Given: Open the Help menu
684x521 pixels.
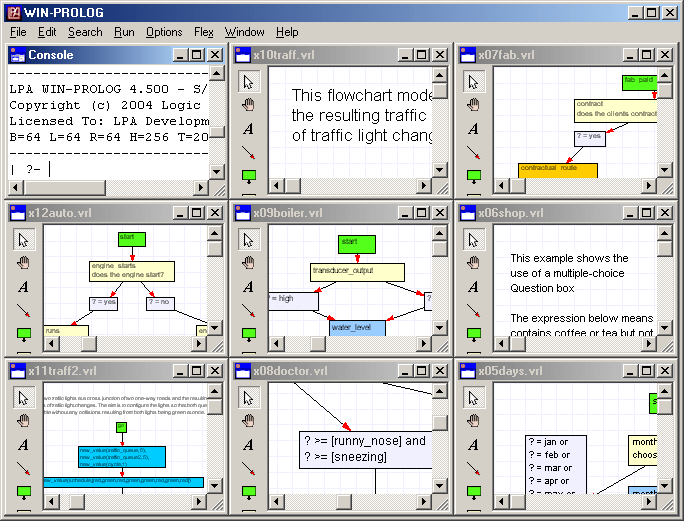Looking at the screenshot, I should tap(287, 32).
